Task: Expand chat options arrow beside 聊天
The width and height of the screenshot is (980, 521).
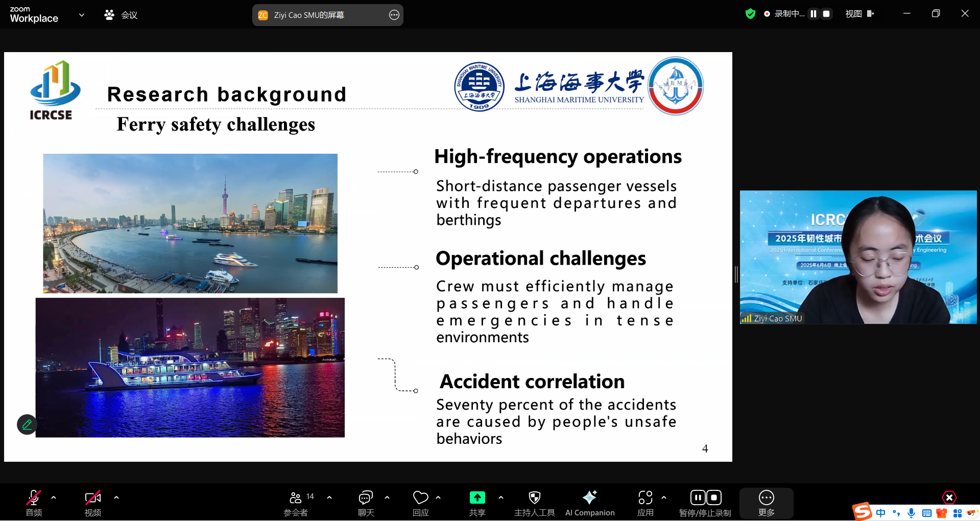Action: coord(387,497)
